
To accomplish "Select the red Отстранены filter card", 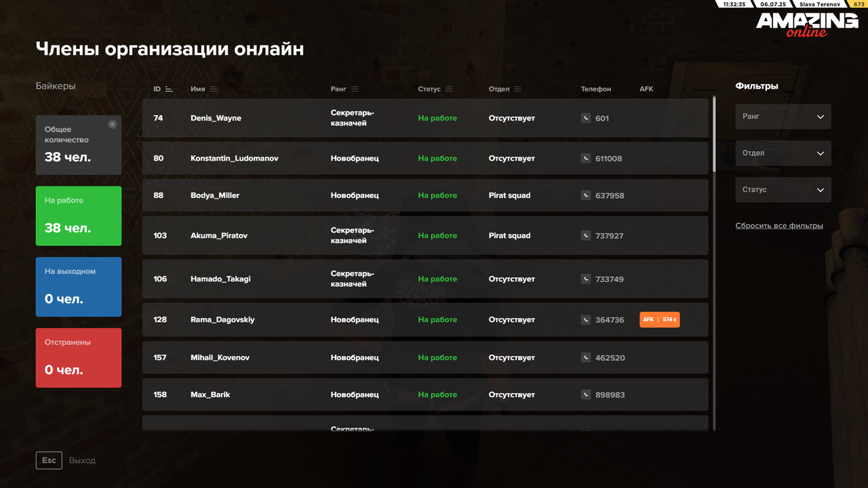I will (79, 357).
